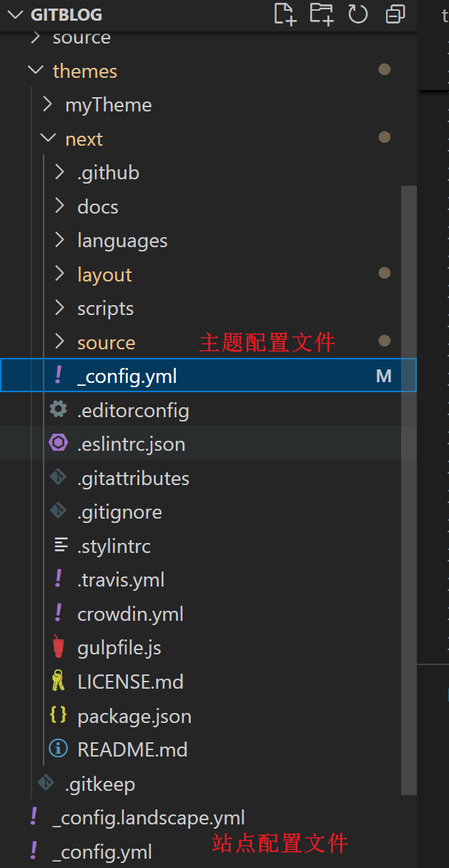The width and height of the screenshot is (449, 868).
Task: Click the .eslintrc.json hexagon icon
Action: coord(58,444)
